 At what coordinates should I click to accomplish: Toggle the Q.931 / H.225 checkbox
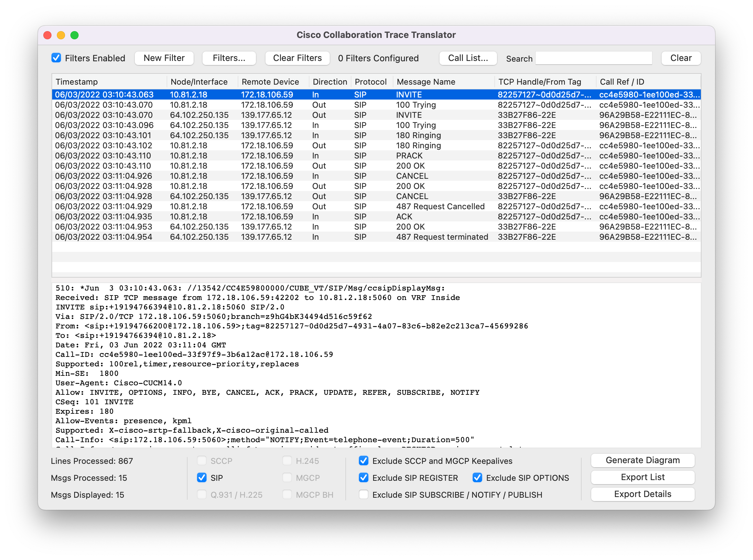pyautogui.click(x=202, y=495)
